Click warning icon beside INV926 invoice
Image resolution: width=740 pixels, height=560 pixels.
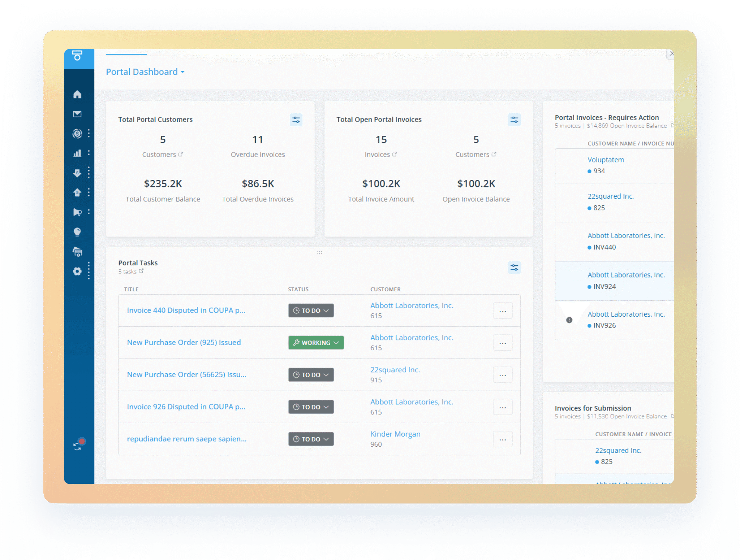pos(569,320)
